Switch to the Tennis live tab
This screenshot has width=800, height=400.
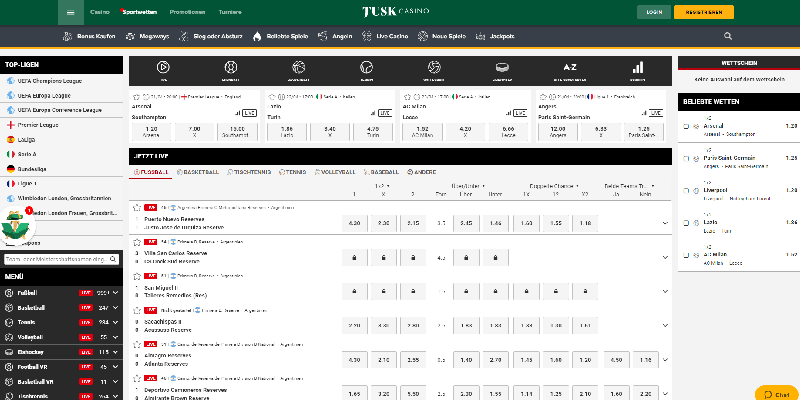pyautogui.click(x=292, y=172)
